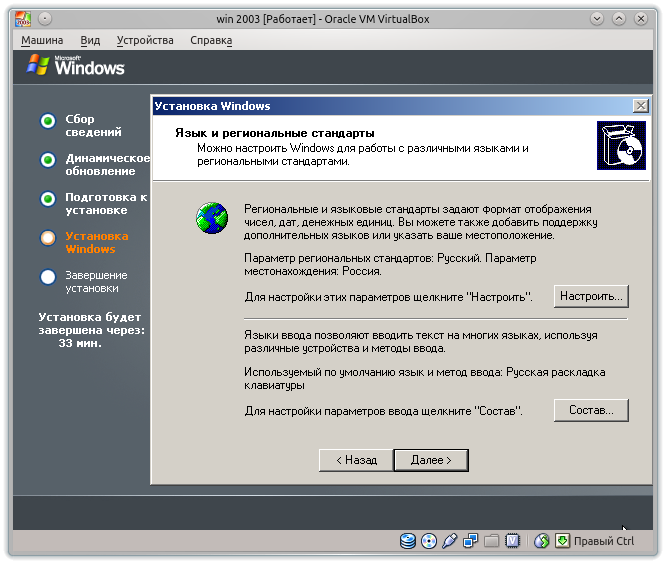Open the Машина menu
666x564 pixels.
tap(42, 40)
